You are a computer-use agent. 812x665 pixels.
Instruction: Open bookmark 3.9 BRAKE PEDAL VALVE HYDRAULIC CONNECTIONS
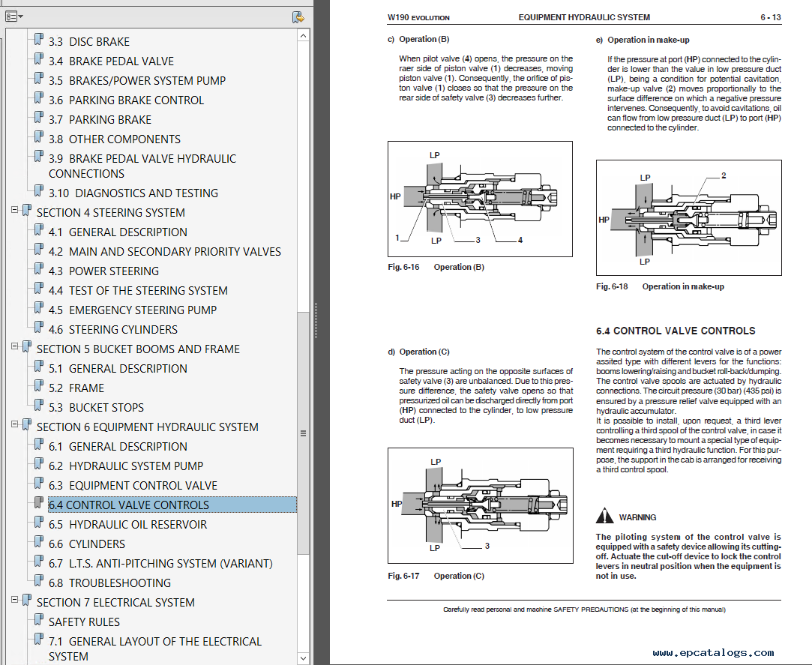click(x=142, y=166)
